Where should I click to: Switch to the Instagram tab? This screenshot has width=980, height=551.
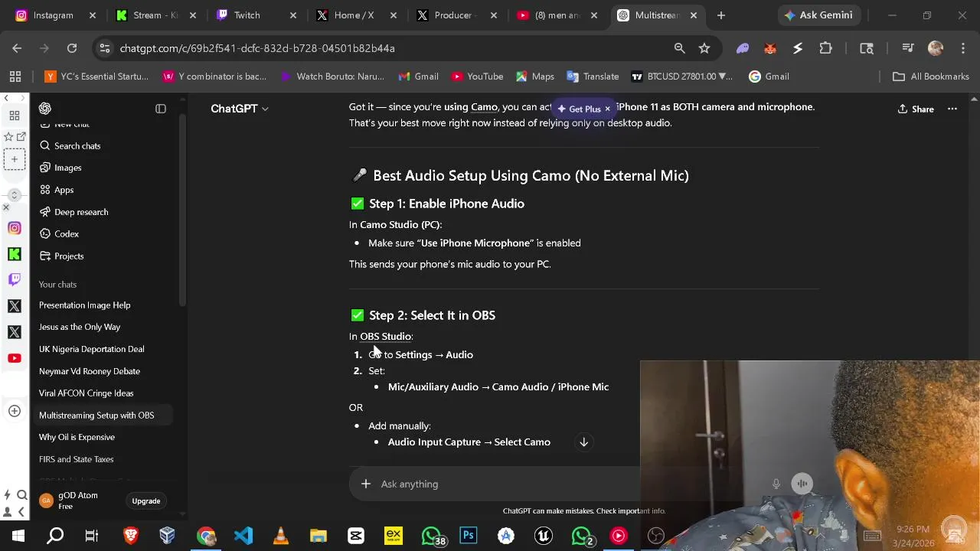point(57,15)
